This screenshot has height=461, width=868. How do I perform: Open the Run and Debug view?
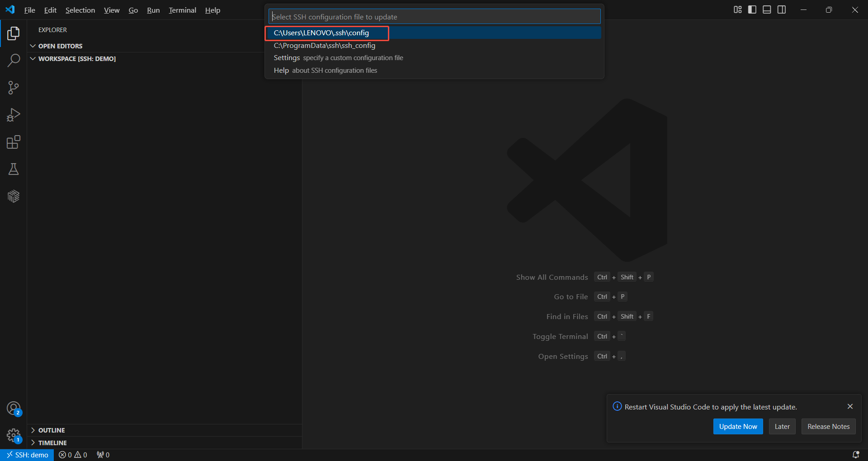tap(14, 115)
